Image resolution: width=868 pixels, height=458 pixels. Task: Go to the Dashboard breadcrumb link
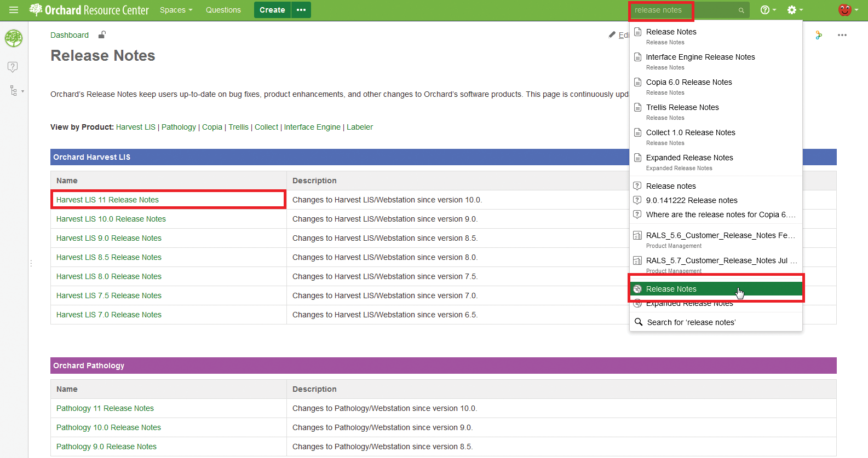coord(70,35)
